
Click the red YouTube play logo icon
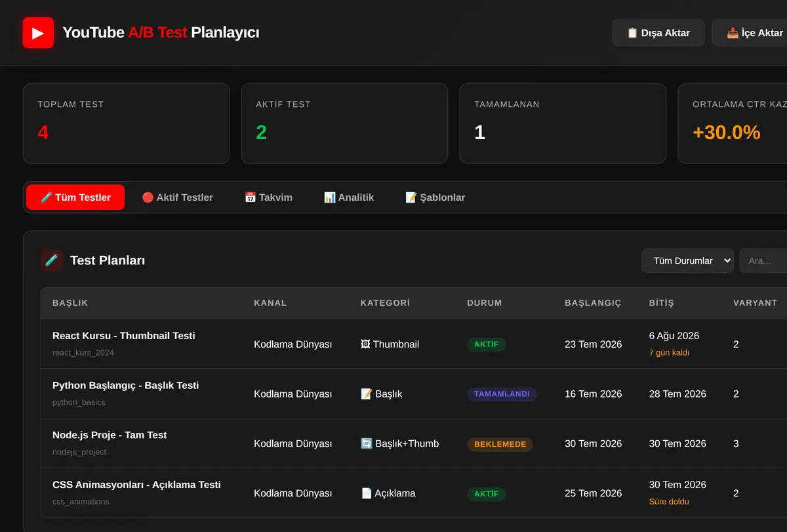coord(38,33)
